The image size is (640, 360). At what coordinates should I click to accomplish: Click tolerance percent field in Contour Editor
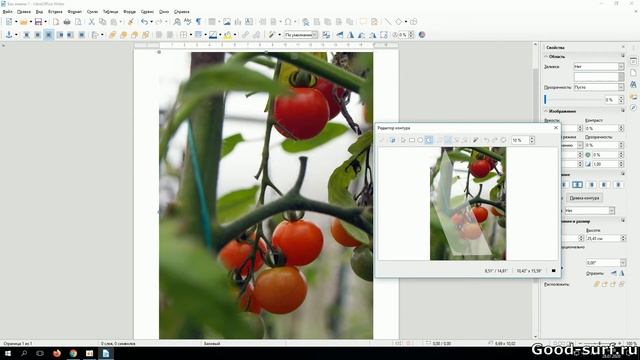[520, 140]
